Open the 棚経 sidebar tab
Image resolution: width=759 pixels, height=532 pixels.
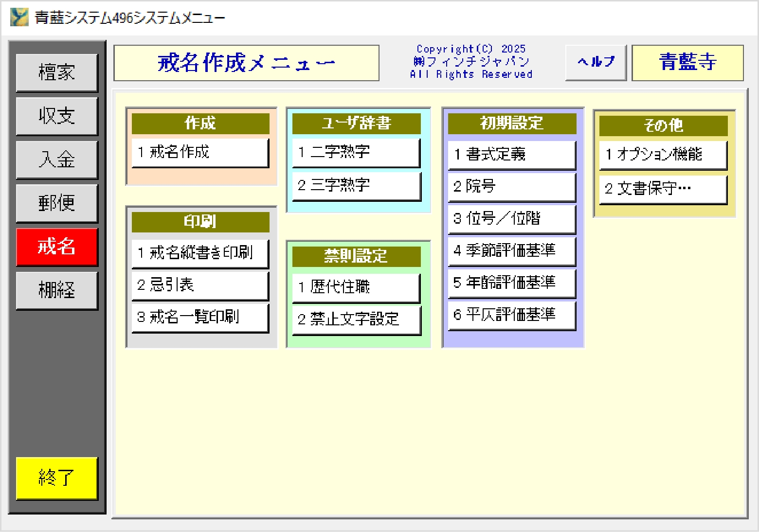[57, 290]
